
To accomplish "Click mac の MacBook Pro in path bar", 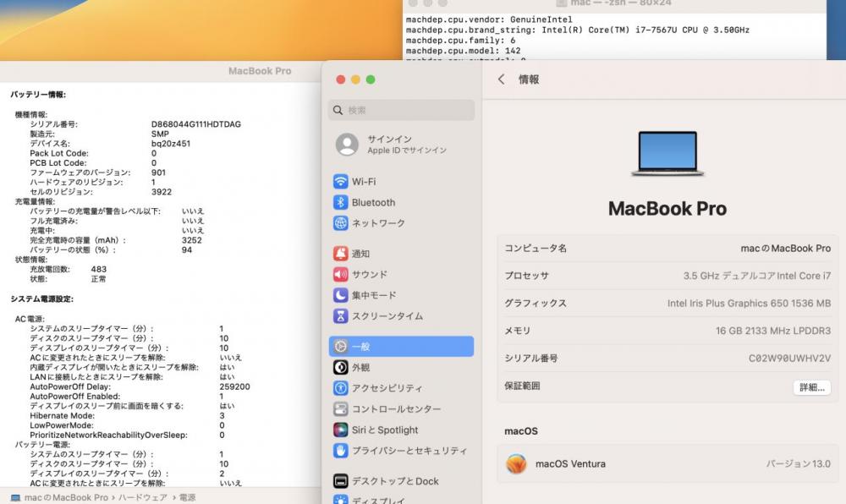I will [66, 497].
